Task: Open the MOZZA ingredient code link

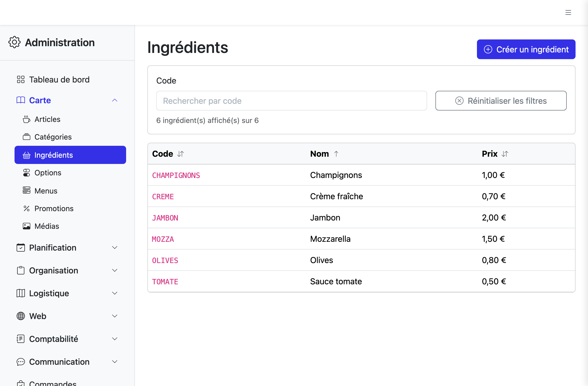Action: pyautogui.click(x=163, y=239)
